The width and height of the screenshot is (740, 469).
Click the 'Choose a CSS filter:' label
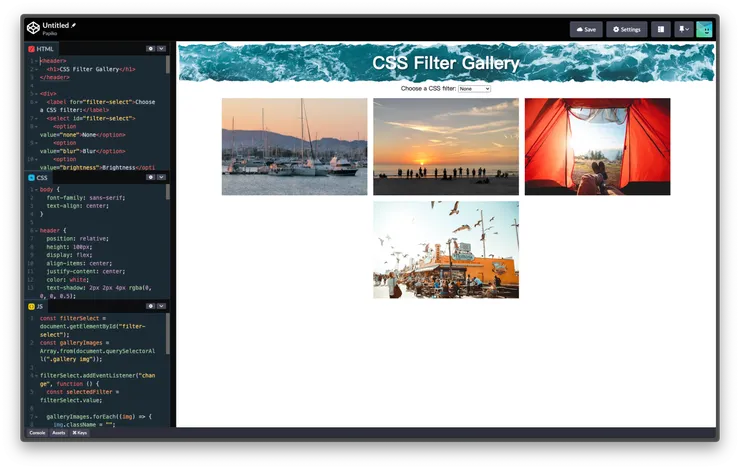(429, 89)
